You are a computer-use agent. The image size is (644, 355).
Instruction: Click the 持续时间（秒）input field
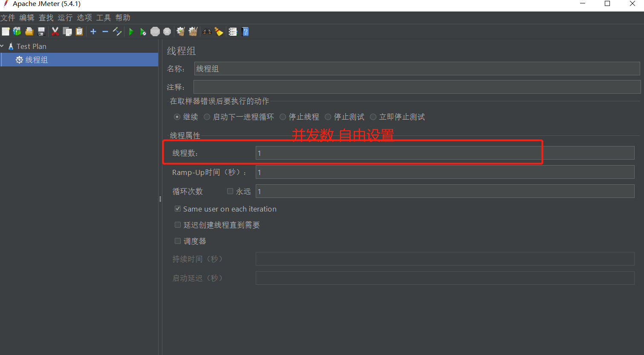coord(445,259)
